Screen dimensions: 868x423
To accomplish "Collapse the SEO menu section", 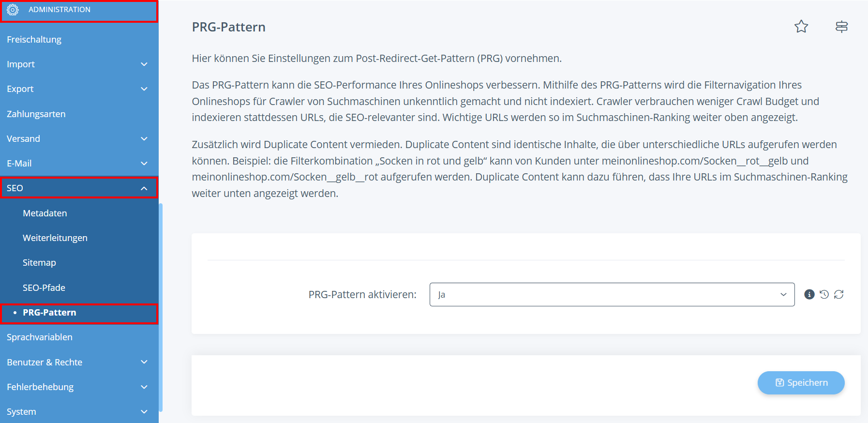I will [144, 188].
